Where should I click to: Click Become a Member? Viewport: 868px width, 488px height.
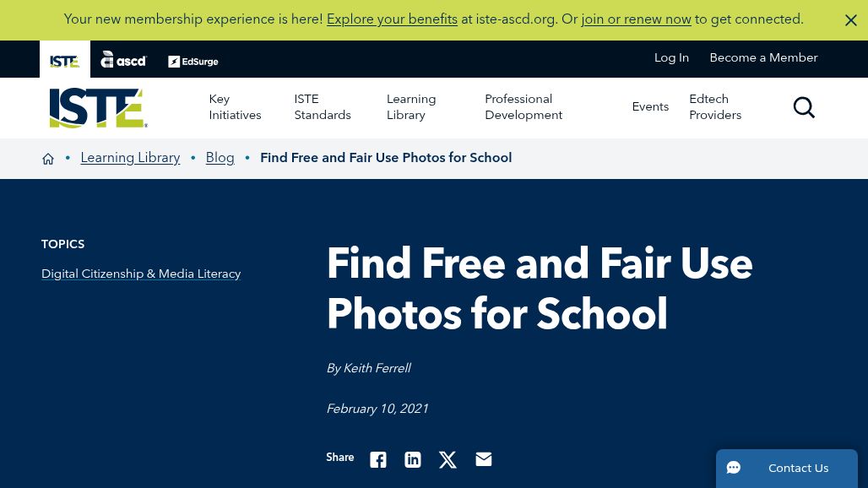pos(763,58)
